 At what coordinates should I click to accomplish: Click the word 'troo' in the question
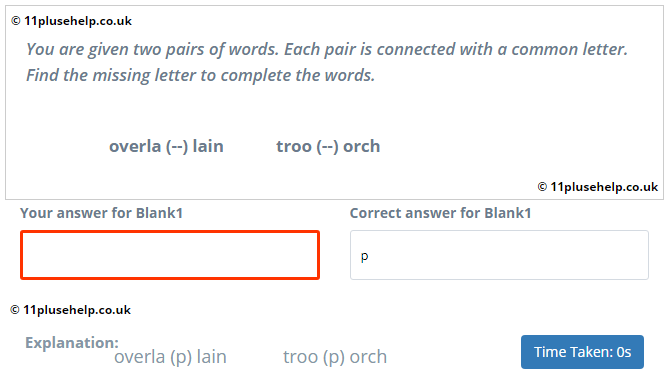(x=294, y=147)
